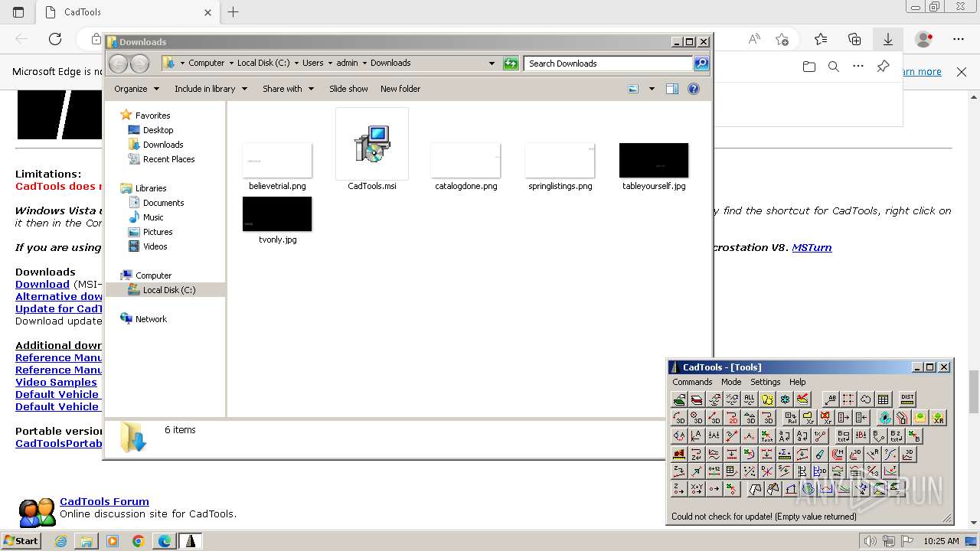
Task: Open the Commands menu in CadTools
Action: 692,382
